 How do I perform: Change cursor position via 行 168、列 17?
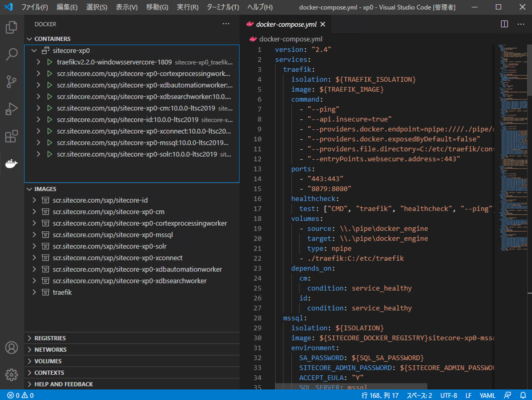[x=380, y=395]
